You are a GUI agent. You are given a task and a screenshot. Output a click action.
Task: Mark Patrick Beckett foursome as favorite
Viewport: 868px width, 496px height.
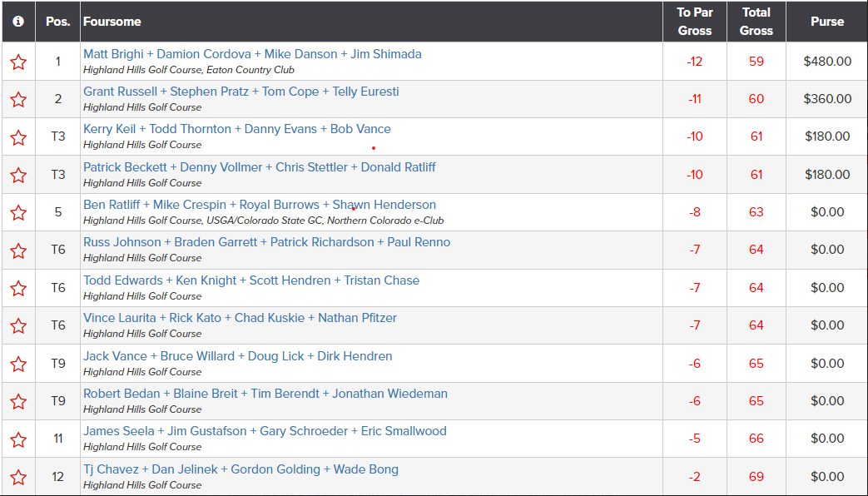(18, 175)
